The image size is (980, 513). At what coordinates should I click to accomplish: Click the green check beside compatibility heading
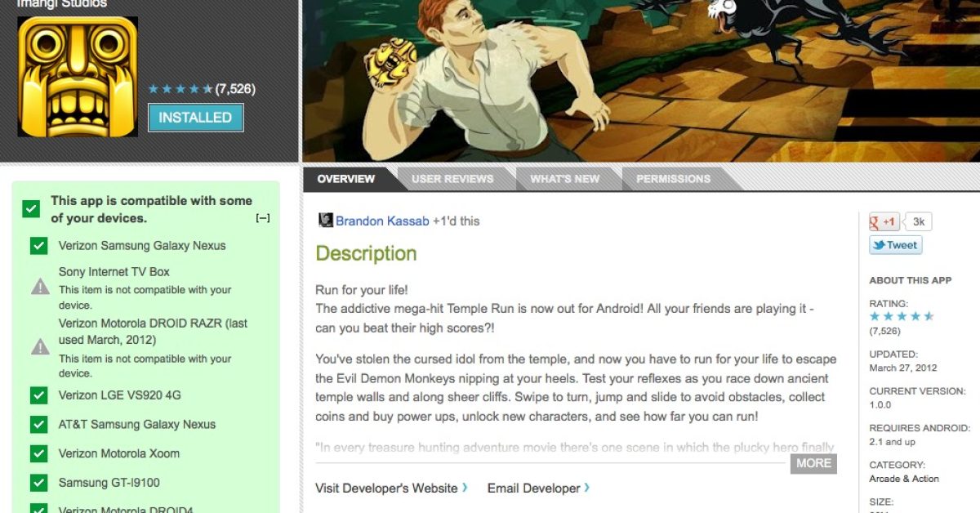[x=31, y=209]
